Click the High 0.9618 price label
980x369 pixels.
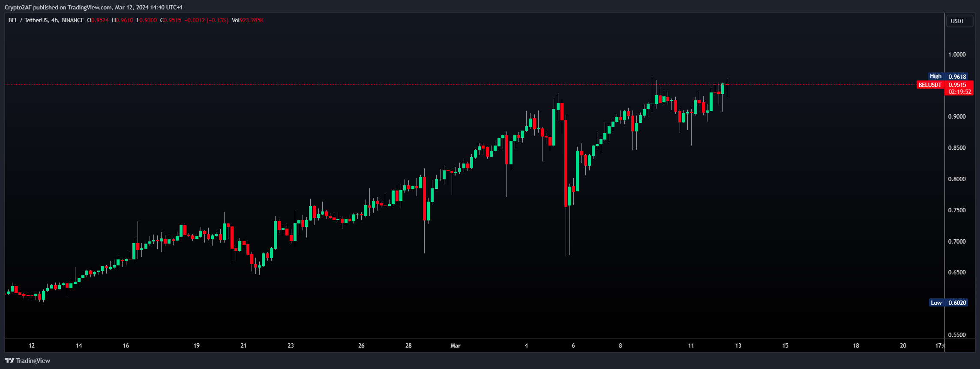[948, 76]
